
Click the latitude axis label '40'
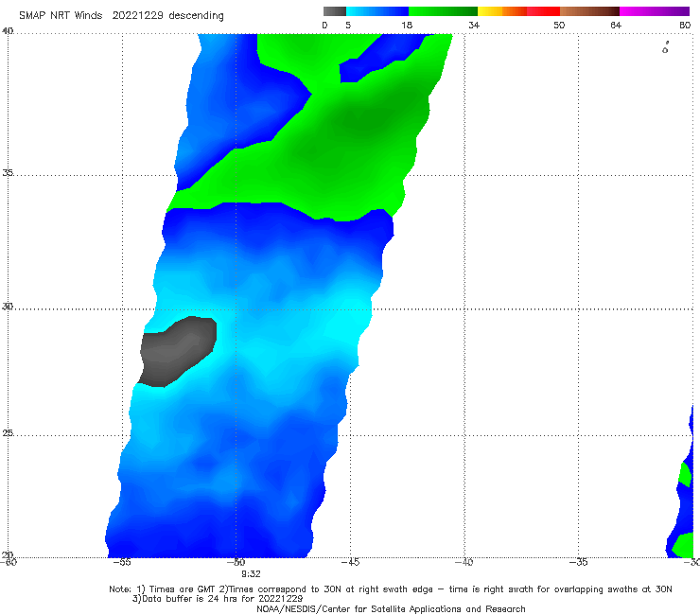click(x=8, y=31)
